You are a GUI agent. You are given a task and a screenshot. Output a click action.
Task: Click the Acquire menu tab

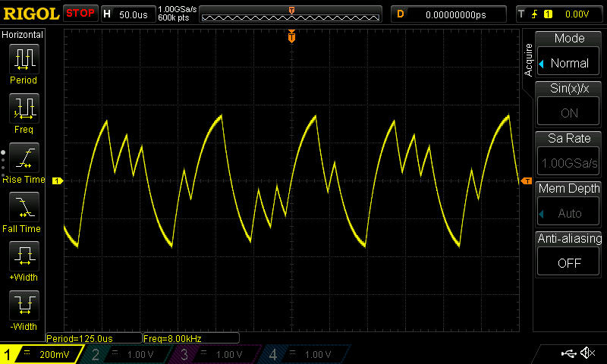(528, 60)
